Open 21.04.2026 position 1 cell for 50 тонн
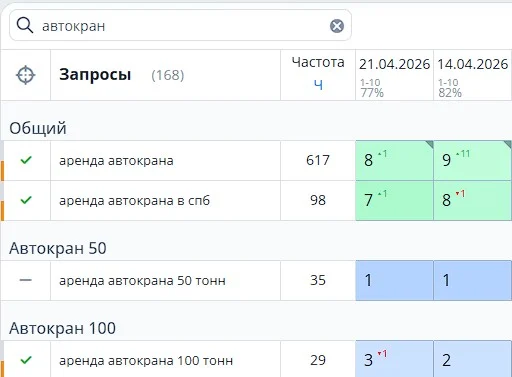The image size is (512, 377). (x=394, y=280)
